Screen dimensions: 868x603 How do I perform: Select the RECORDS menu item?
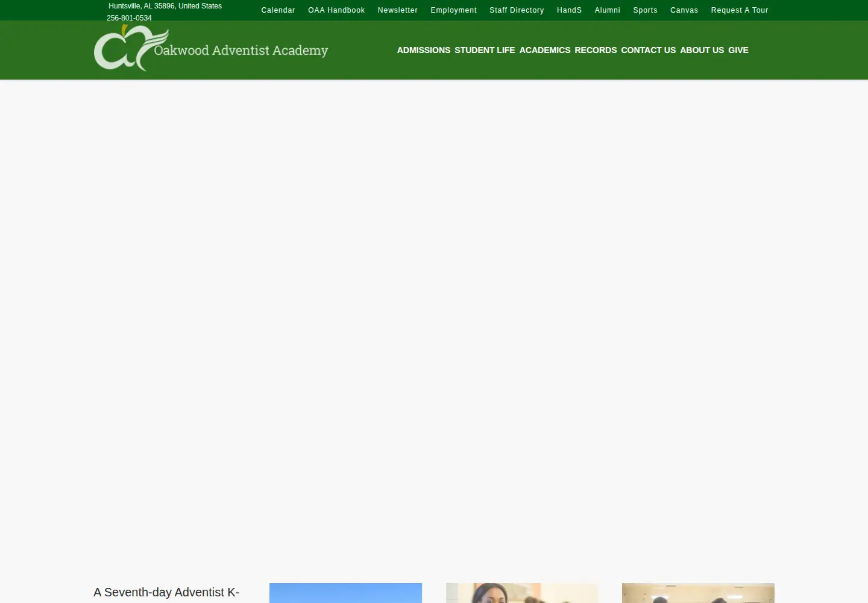596,50
